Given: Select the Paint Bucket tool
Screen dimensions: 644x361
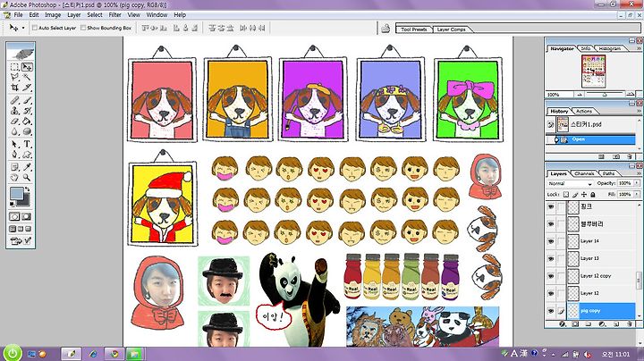Looking at the screenshot, I should (27, 121).
